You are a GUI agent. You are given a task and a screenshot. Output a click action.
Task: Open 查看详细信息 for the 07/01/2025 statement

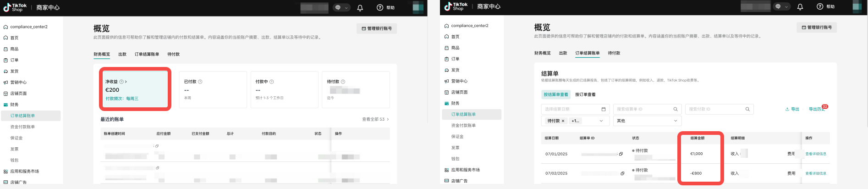click(815, 154)
